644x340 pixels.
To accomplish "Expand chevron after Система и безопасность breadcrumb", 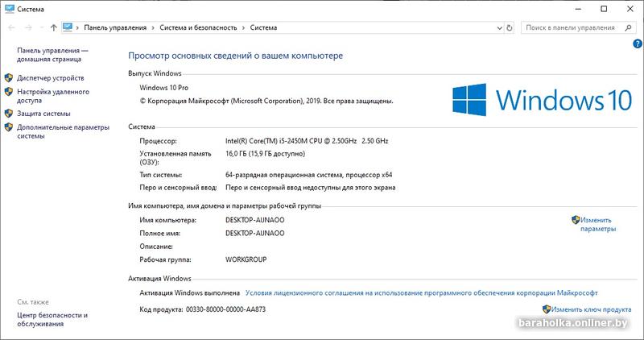I will coord(243,27).
